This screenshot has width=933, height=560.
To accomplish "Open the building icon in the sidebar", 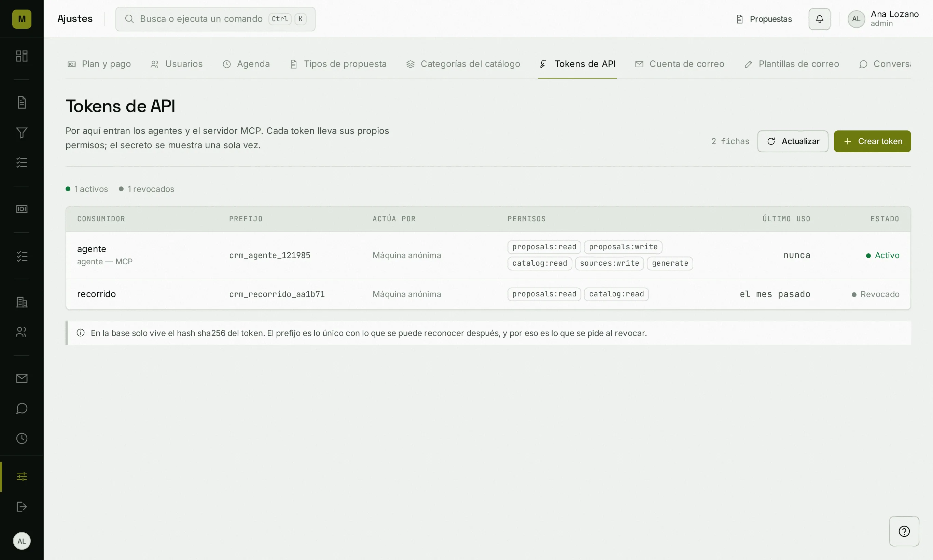I will (22, 302).
